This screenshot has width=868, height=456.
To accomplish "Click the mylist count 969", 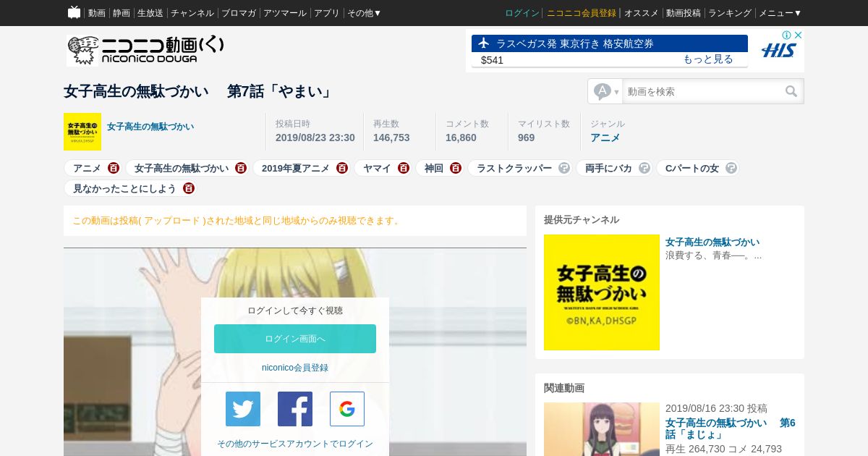I will tap(526, 138).
